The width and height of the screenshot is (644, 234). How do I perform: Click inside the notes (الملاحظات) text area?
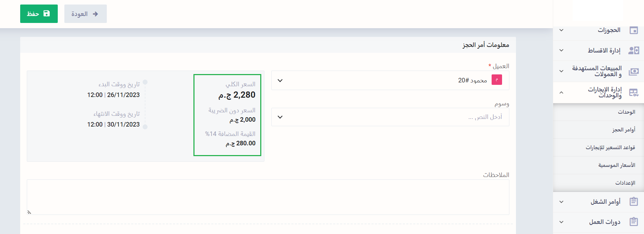(x=268, y=197)
